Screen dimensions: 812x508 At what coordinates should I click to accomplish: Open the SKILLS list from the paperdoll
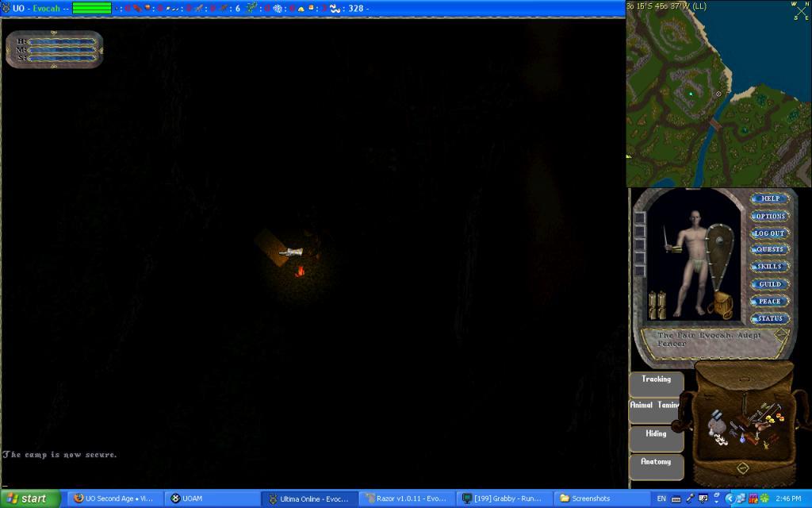[770, 267]
